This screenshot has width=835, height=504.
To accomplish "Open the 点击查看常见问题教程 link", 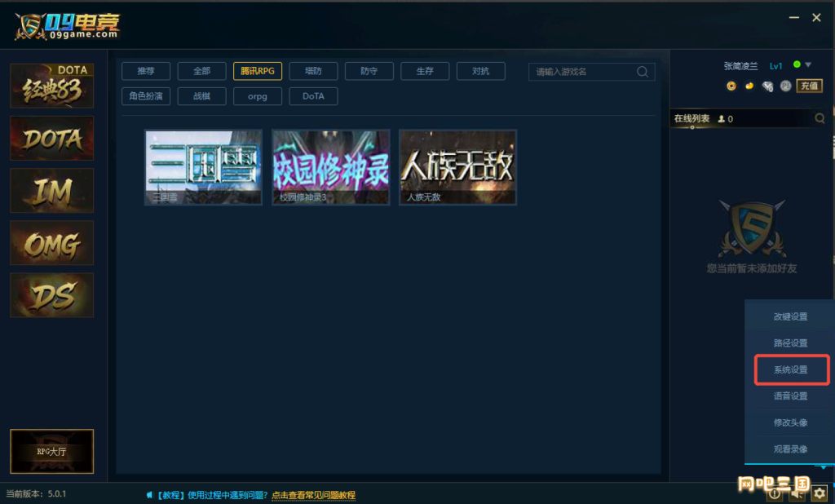I will click(313, 496).
